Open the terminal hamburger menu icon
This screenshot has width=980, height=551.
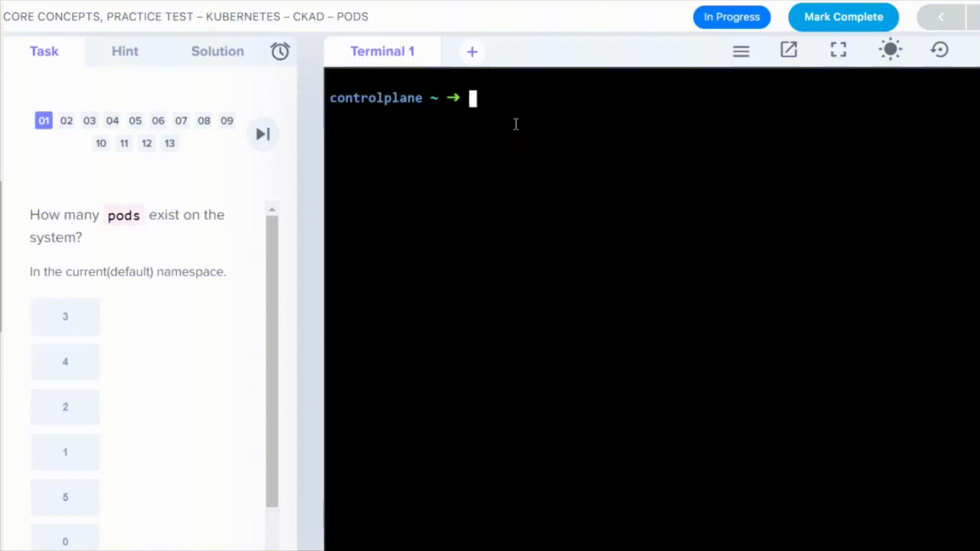click(x=741, y=51)
